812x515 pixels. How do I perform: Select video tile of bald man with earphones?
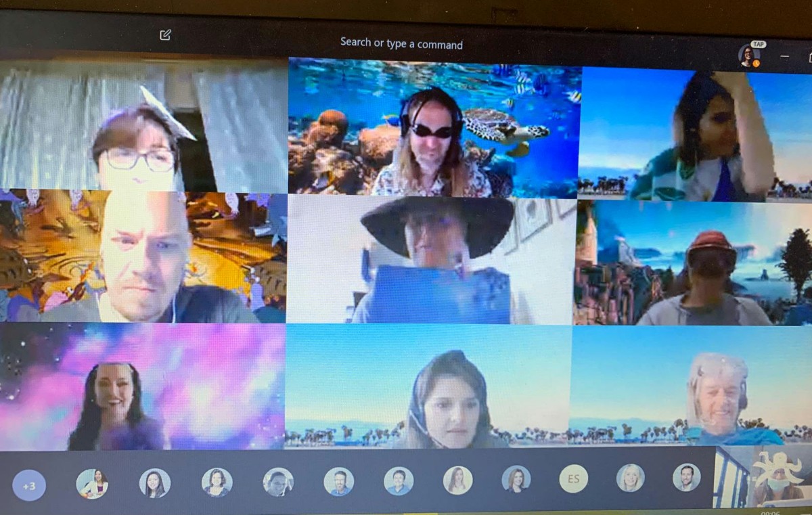pos(143,257)
